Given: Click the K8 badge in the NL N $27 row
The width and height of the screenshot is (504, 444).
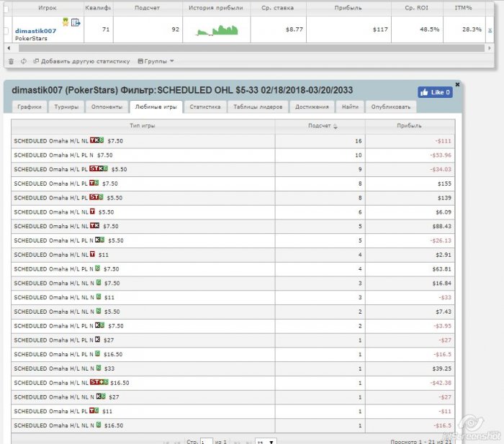Looking at the screenshot, I should 101,397.
